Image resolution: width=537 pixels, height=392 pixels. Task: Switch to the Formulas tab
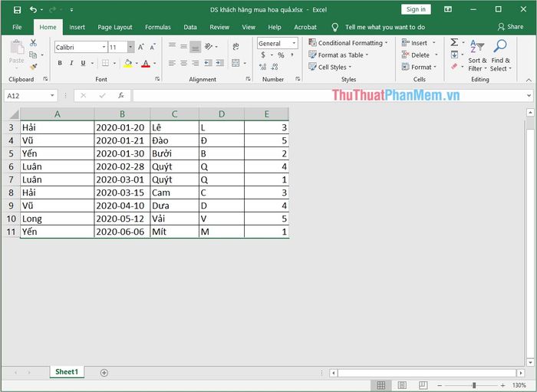[157, 27]
